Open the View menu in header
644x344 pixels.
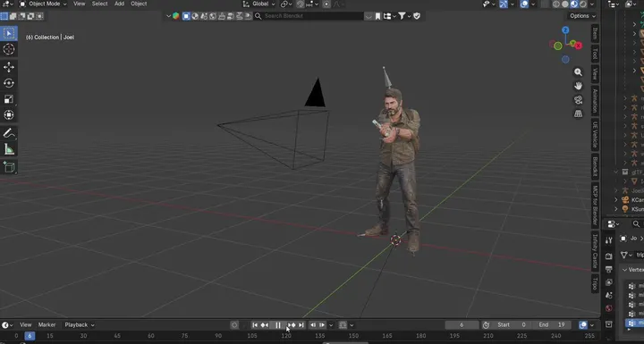click(80, 4)
